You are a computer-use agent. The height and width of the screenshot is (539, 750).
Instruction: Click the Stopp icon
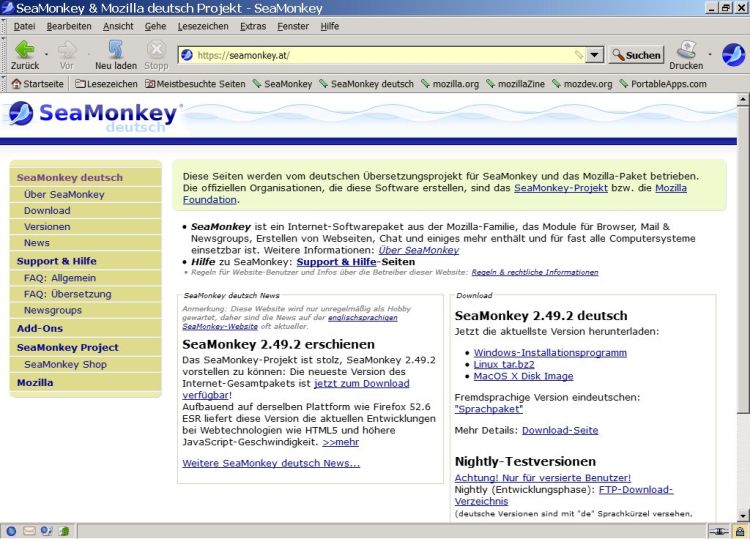tap(156, 49)
